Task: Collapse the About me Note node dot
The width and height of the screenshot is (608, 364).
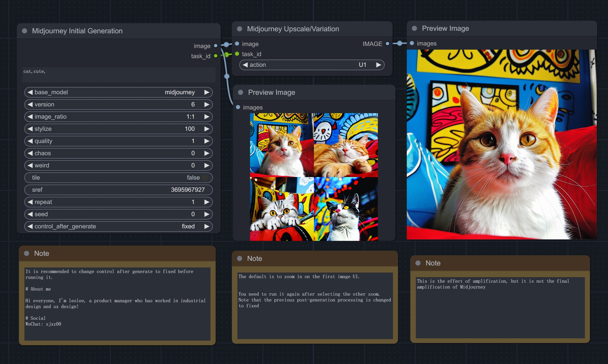Action: coord(26,253)
